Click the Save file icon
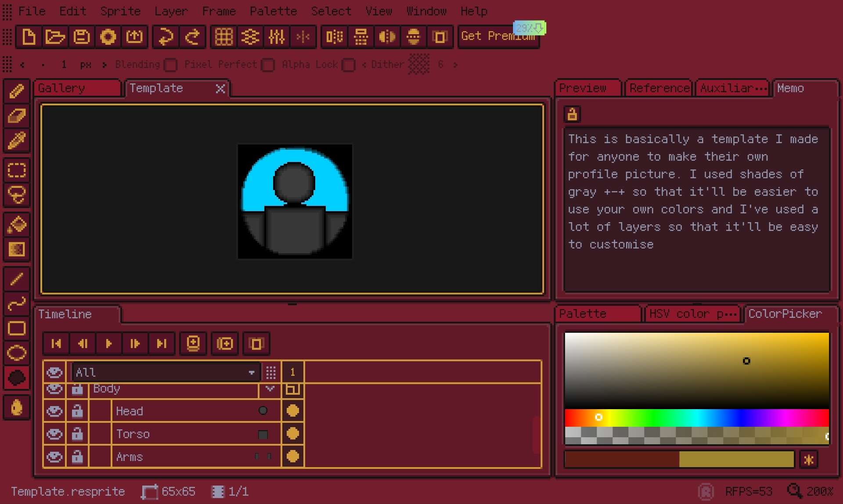The image size is (843, 504). [82, 37]
